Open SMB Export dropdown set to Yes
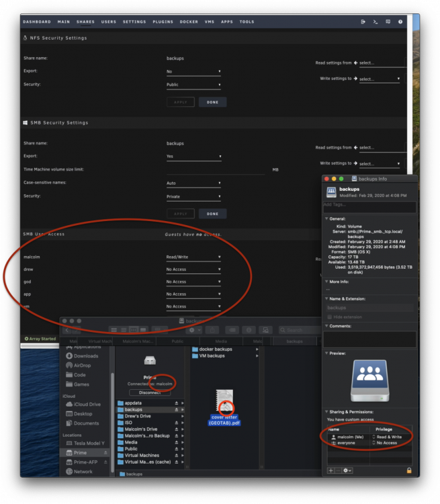Screen dimensions: 440x504 (x=194, y=157)
